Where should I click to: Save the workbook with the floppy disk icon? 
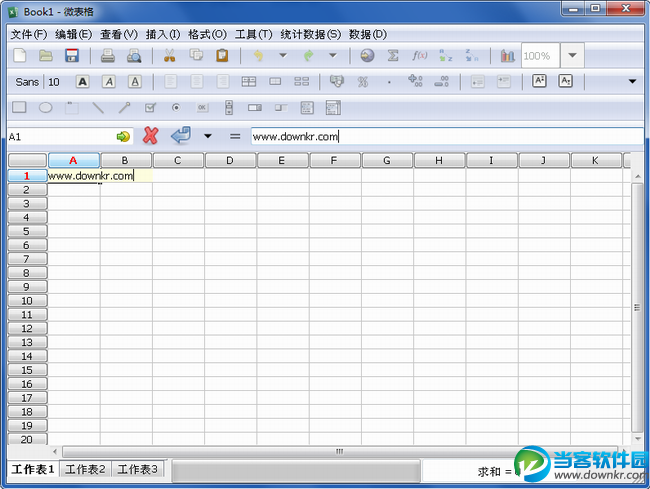tap(72, 55)
